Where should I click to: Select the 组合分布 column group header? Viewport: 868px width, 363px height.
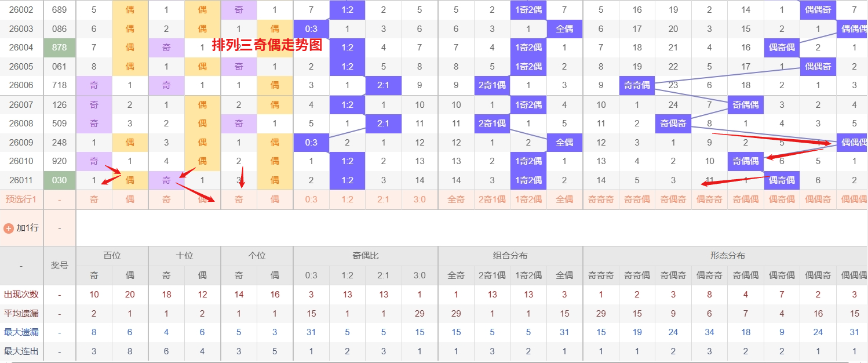[x=510, y=255]
